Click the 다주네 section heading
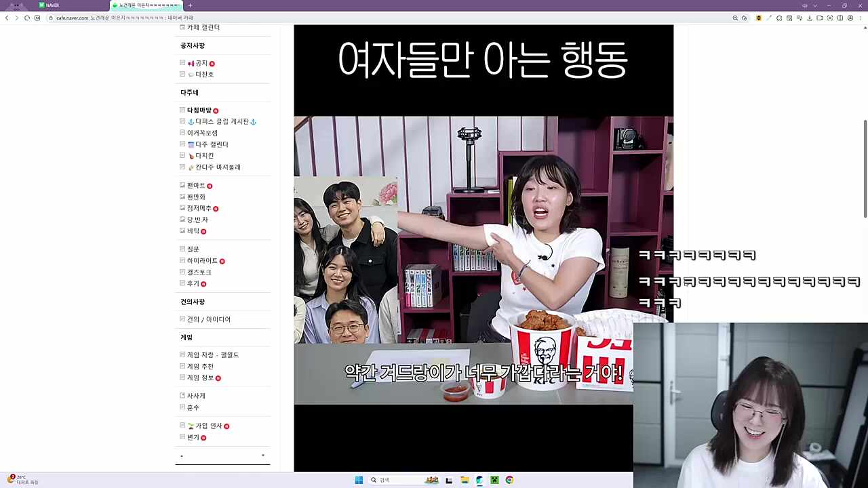Screen dimensions: 868x488 (x=189, y=92)
